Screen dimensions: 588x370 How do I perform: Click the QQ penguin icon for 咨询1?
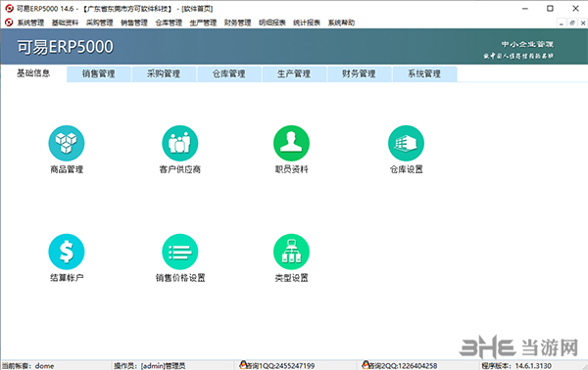pyautogui.click(x=243, y=365)
